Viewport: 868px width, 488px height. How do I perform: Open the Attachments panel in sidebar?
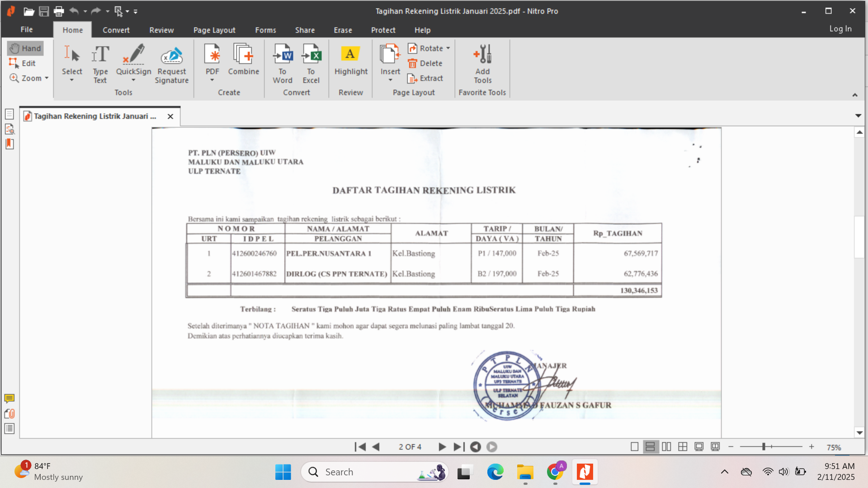pyautogui.click(x=9, y=413)
